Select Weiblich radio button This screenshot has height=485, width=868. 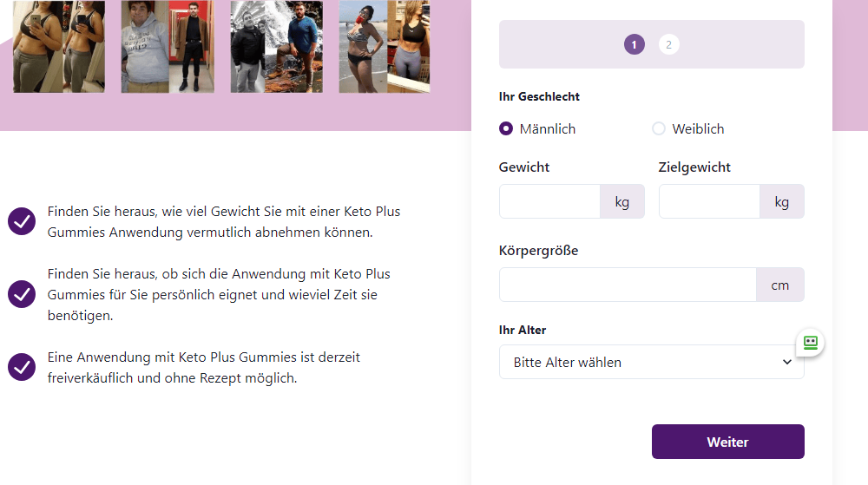pos(659,128)
